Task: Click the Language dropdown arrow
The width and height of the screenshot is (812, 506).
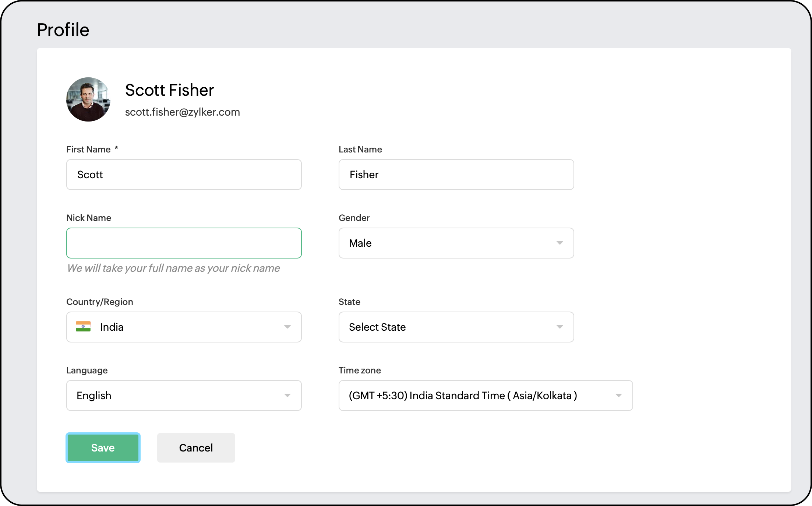Action: click(287, 396)
